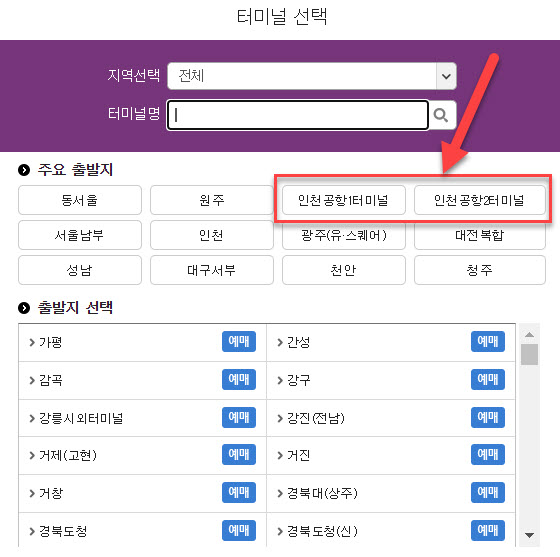560x557 pixels.
Task: Click 예매 button for 거진
Action: click(x=488, y=455)
